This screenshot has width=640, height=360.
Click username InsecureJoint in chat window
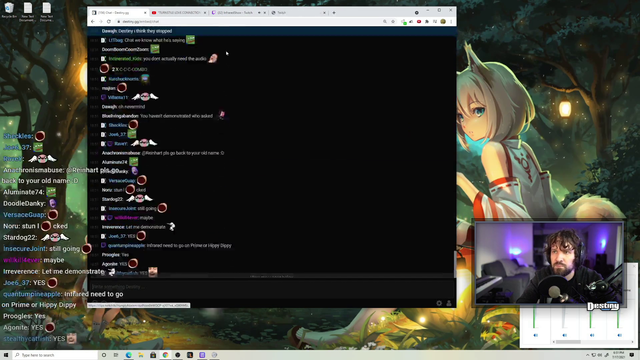tap(122, 209)
